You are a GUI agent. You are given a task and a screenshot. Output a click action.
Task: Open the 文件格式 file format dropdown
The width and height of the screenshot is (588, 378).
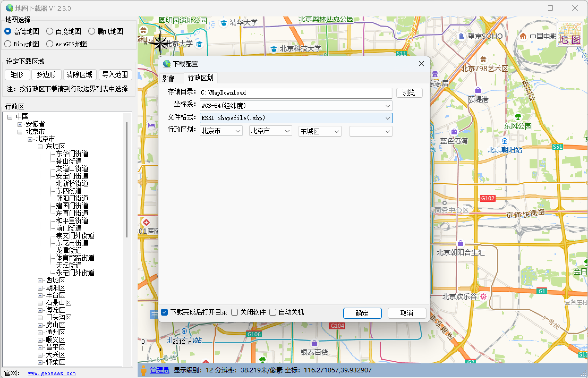[x=387, y=118]
